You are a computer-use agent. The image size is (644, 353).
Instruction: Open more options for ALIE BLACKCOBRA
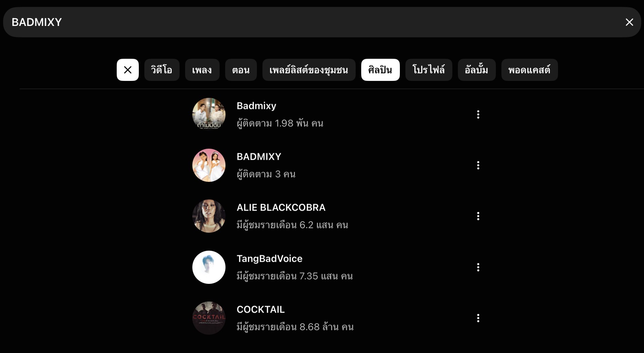point(478,216)
